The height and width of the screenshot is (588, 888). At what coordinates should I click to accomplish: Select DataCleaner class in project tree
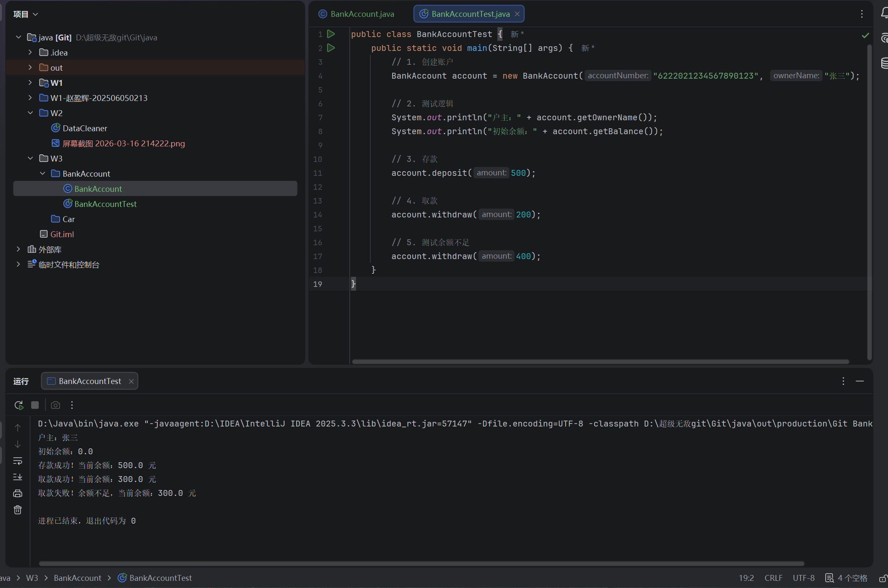[x=85, y=128]
